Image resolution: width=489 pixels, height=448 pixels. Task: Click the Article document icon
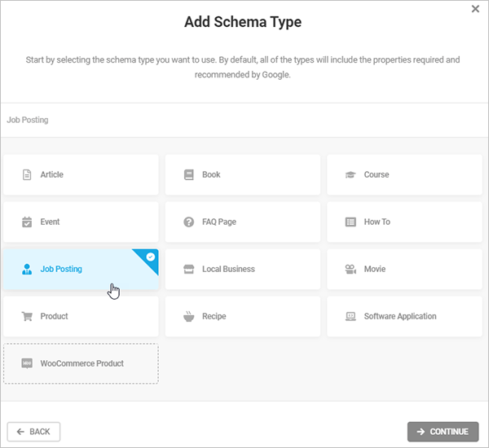27,174
